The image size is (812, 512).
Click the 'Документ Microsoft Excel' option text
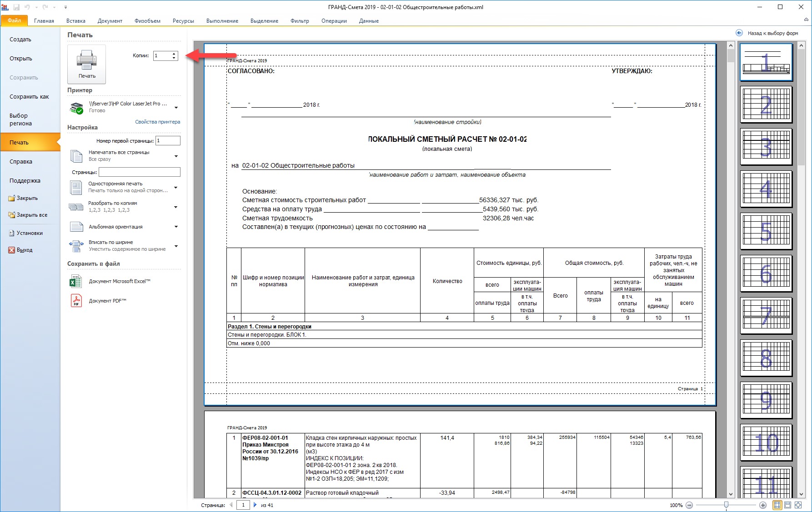click(x=120, y=281)
